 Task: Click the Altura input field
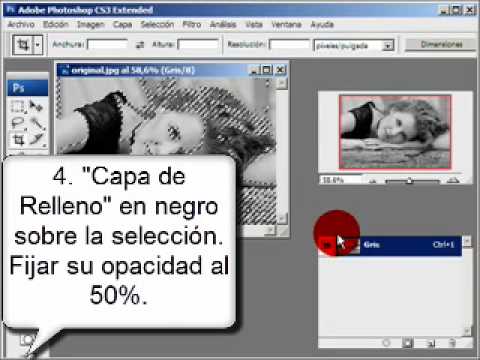tap(198, 44)
